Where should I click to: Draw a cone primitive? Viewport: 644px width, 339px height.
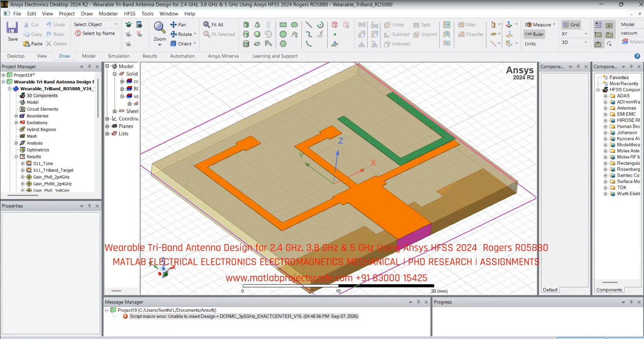pos(257,24)
